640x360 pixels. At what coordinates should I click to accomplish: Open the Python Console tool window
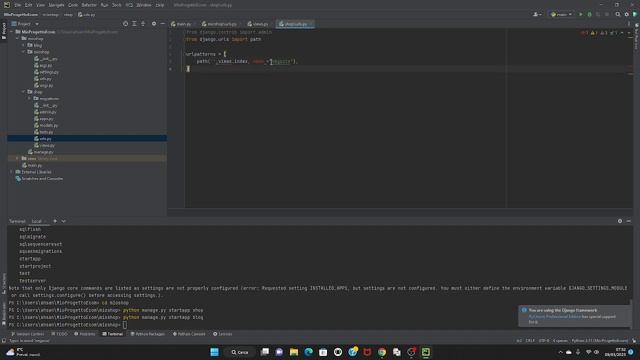(x=189, y=334)
